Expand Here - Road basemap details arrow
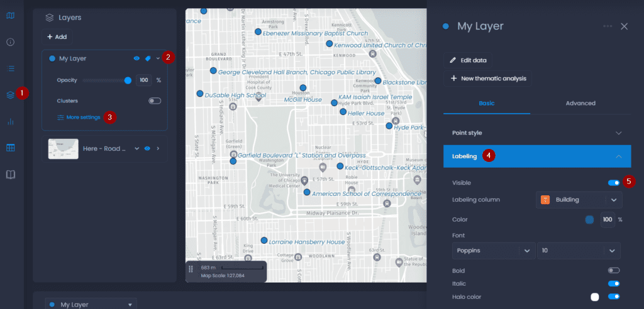Viewport: 644px width, 309px height. click(x=158, y=149)
